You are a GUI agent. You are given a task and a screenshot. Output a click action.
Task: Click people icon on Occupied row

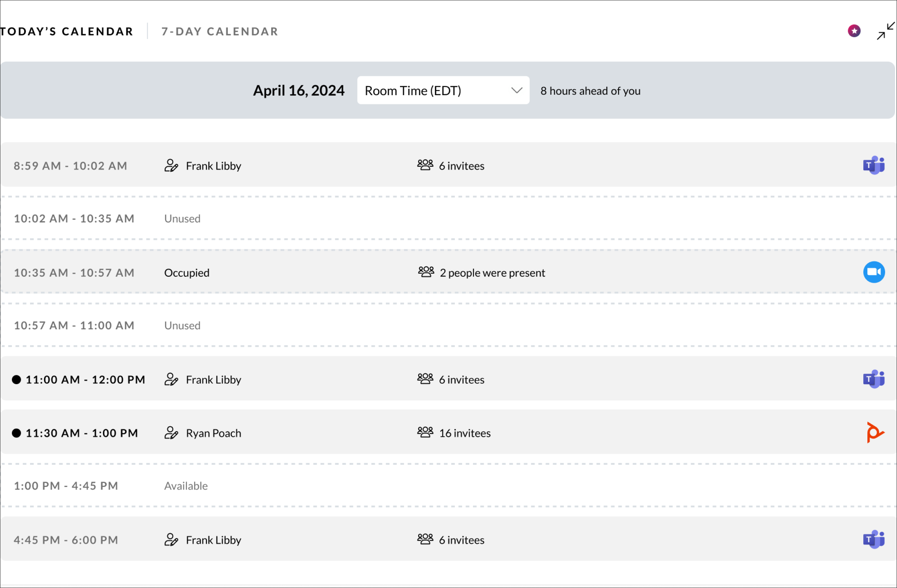(426, 272)
